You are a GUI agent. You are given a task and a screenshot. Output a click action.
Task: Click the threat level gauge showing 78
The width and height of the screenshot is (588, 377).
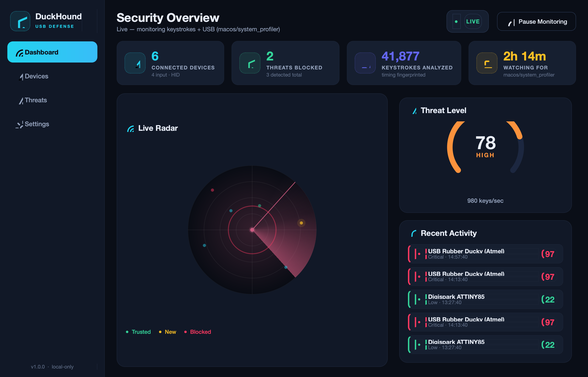point(485,147)
